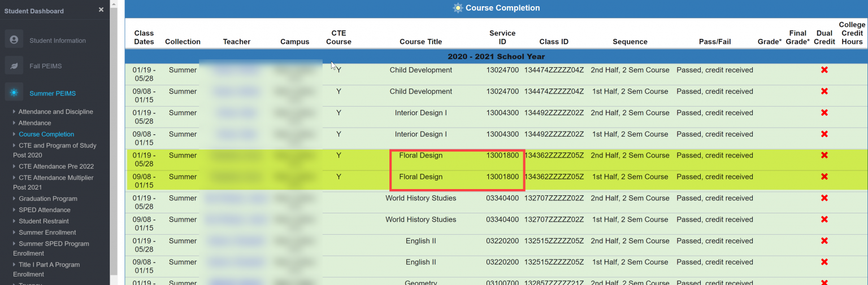Image resolution: width=868 pixels, height=285 pixels.
Task: Click Class ID 134492ZZZZZ02Z in Interior Design 1st Half
Action: click(554, 134)
